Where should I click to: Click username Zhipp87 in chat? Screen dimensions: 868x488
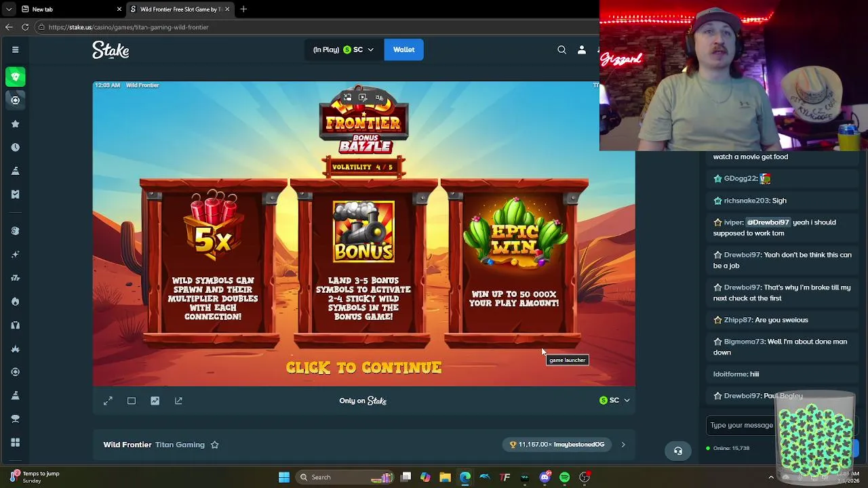[x=737, y=320]
